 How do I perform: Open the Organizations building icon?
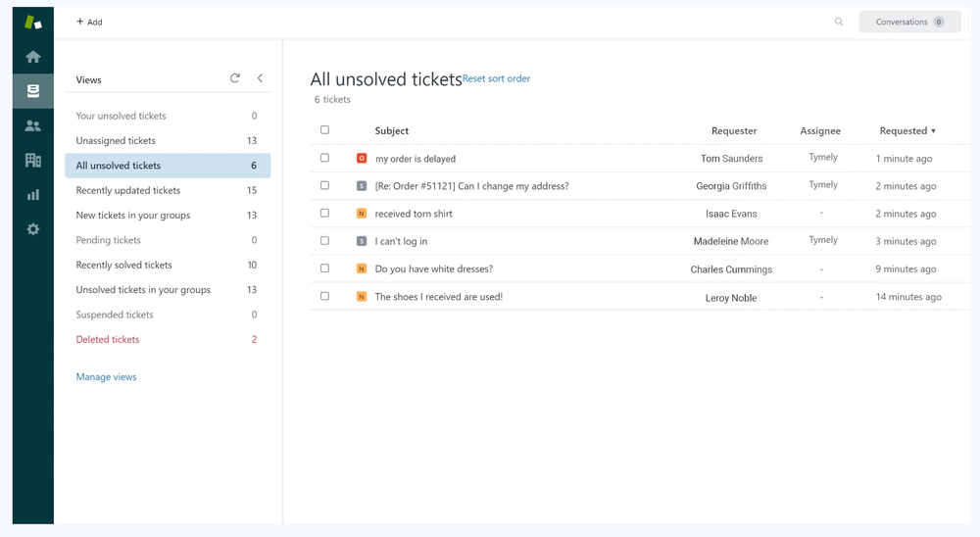[x=33, y=160]
